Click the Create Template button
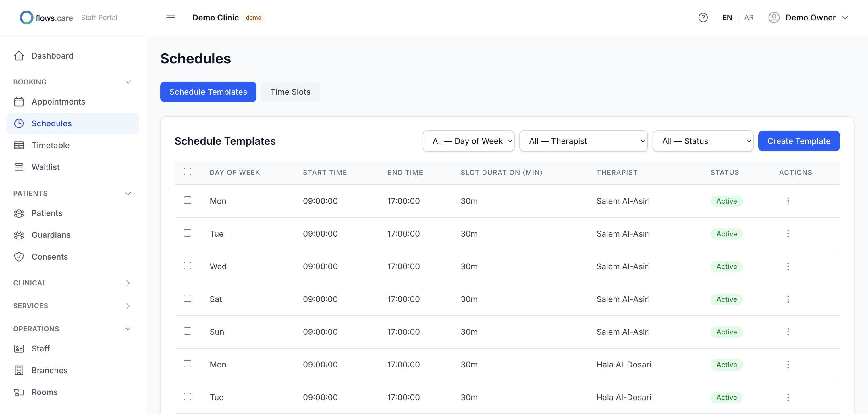 (x=798, y=141)
